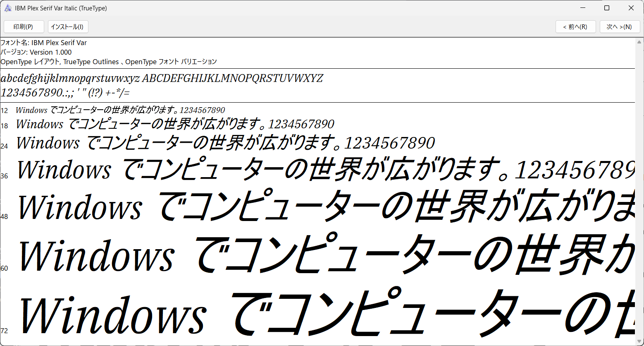
Task: Click the scrollbar down arrow
Action: pos(639,341)
